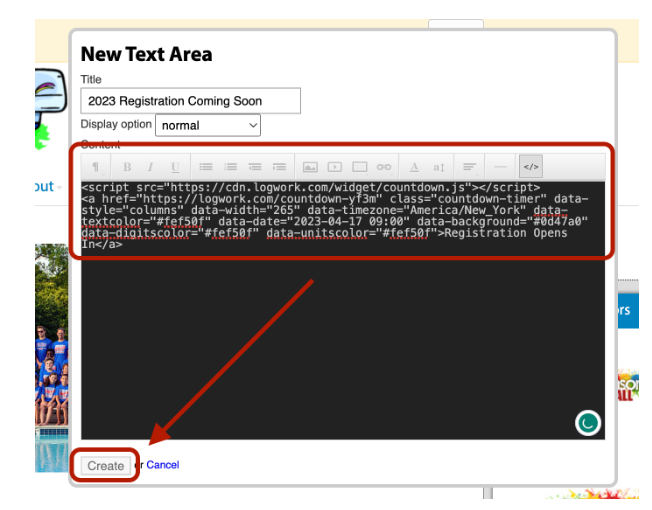Click the insert table icon
This screenshot has height=510, width=652.
pyautogui.click(x=359, y=167)
